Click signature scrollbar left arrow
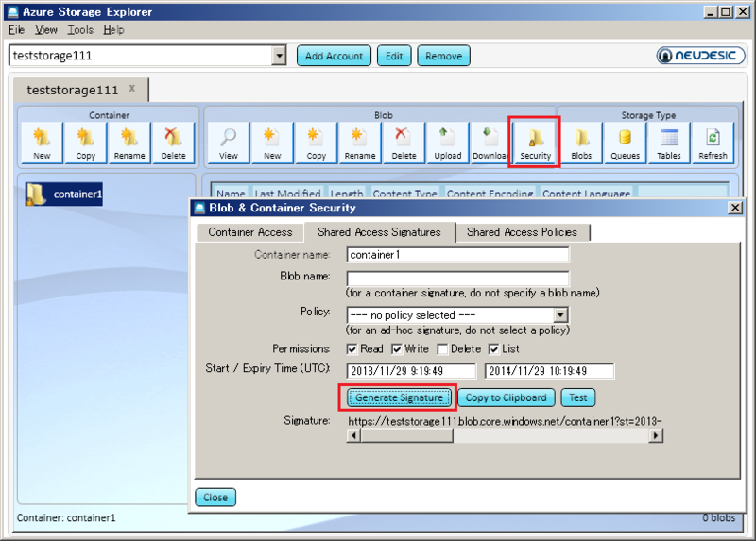The image size is (756, 541). 353,436
